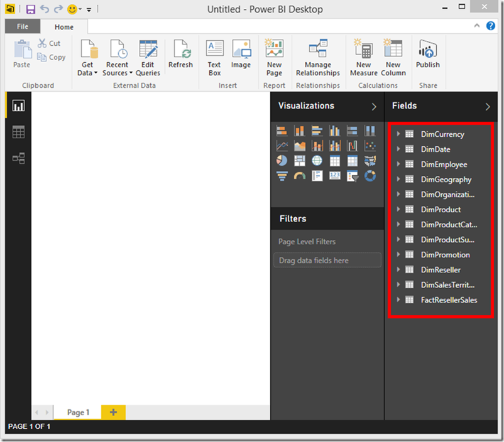Select the waterfall chart visualization

tap(353, 146)
